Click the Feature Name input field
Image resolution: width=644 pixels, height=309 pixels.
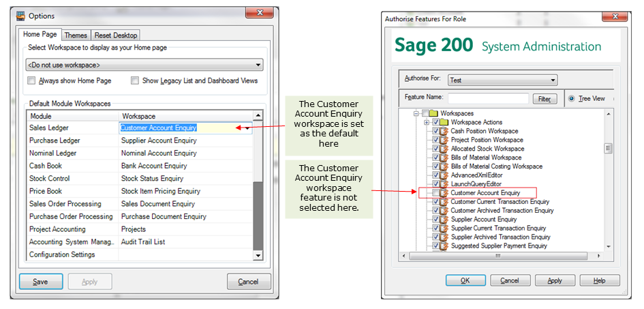[489, 99]
